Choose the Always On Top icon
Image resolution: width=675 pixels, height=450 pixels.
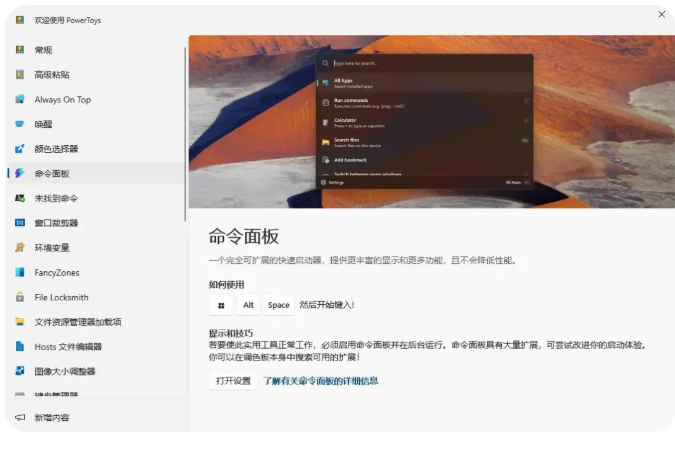tap(20, 99)
